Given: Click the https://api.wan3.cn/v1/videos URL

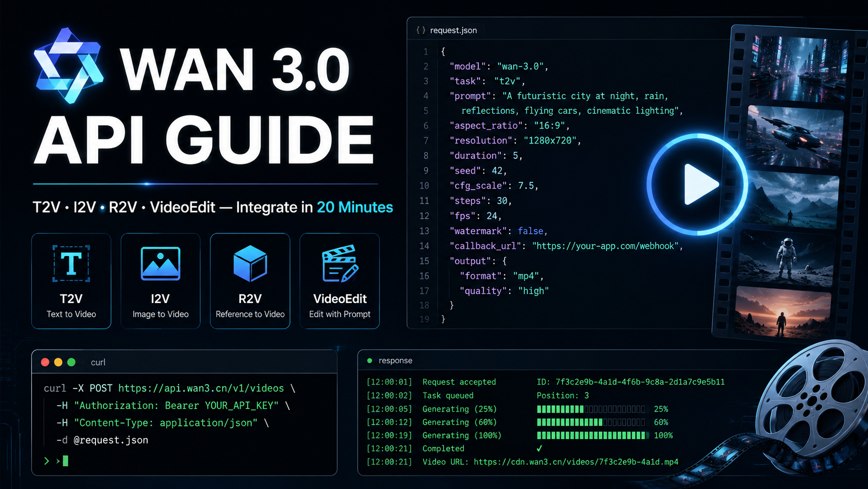Looking at the screenshot, I should pos(201,388).
